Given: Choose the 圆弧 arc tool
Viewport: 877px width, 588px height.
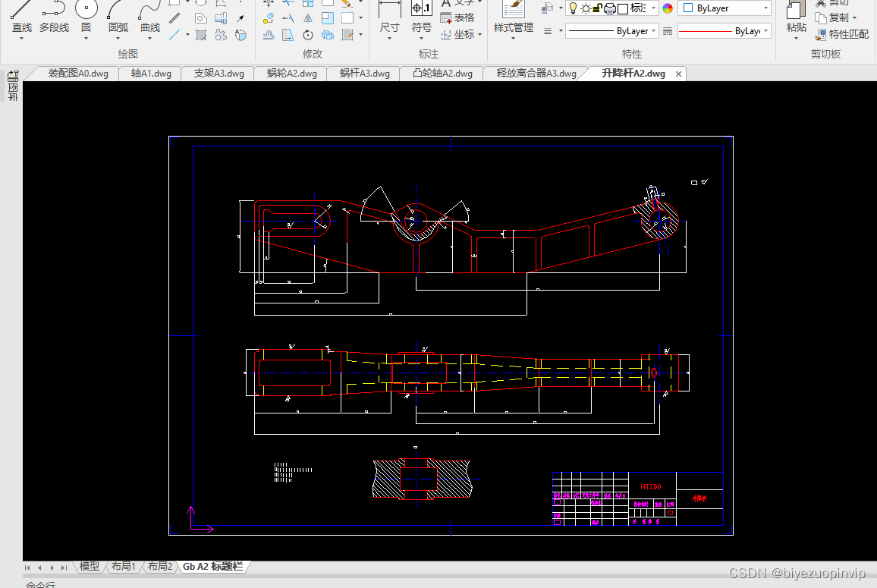Looking at the screenshot, I should pos(118,18).
